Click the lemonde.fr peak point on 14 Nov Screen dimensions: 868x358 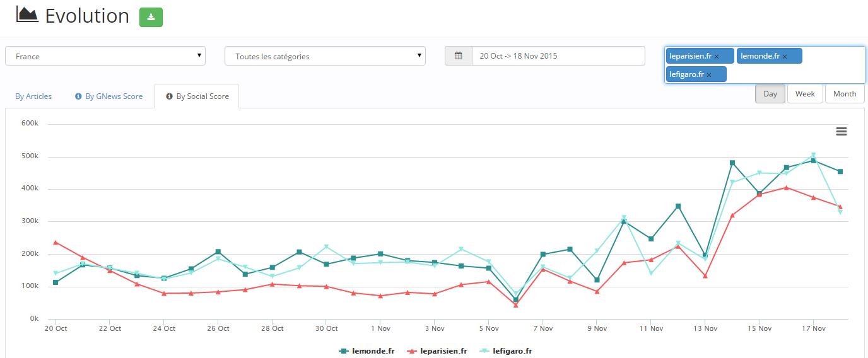pos(732,163)
